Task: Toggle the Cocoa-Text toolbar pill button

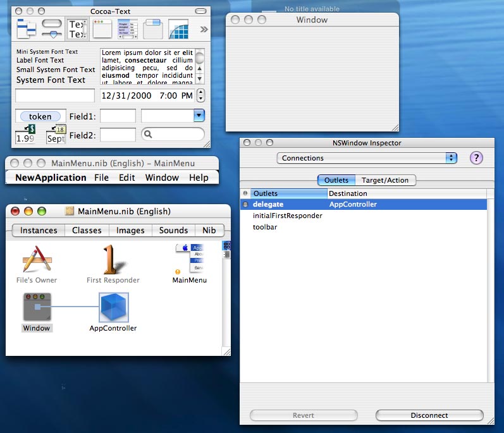Action: point(200,11)
